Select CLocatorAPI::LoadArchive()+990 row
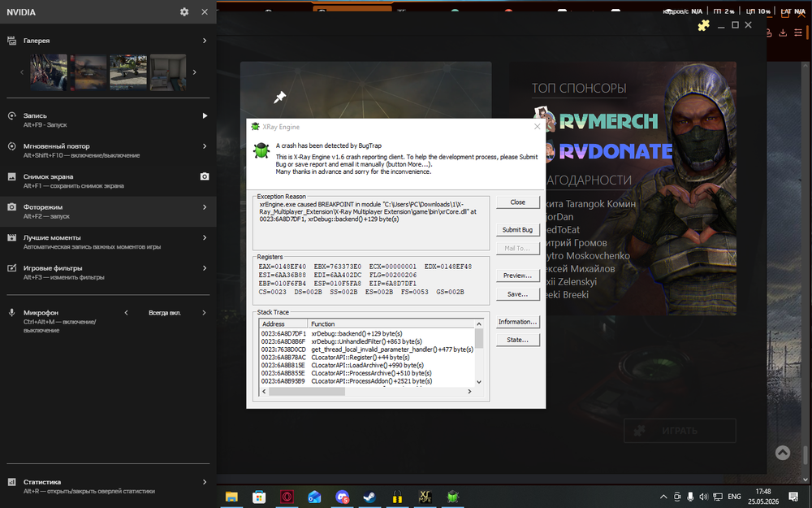The width and height of the screenshot is (812, 508). click(367, 365)
